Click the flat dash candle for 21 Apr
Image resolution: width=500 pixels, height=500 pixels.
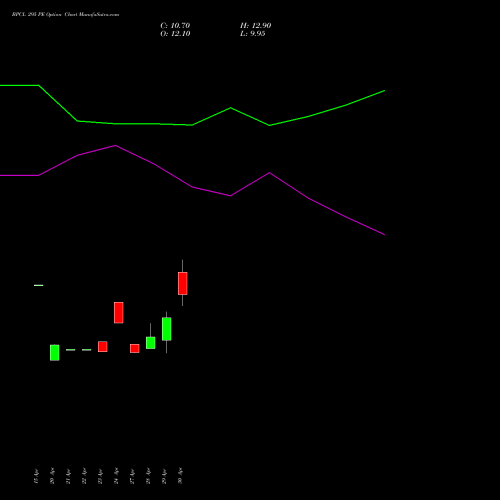click(x=71, y=350)
